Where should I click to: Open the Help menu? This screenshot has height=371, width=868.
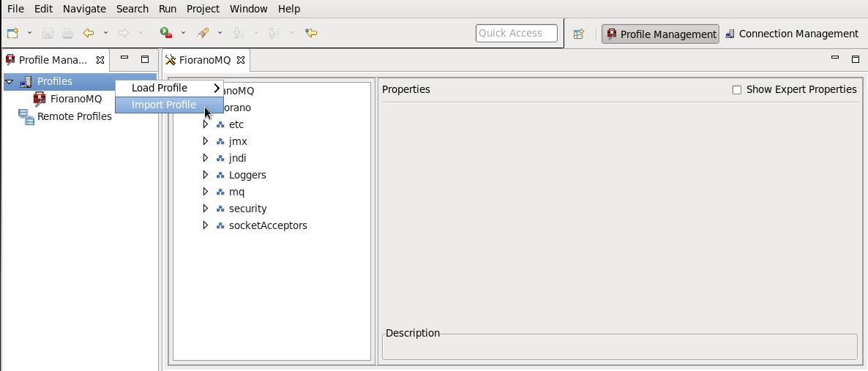[x=289, y=9]
